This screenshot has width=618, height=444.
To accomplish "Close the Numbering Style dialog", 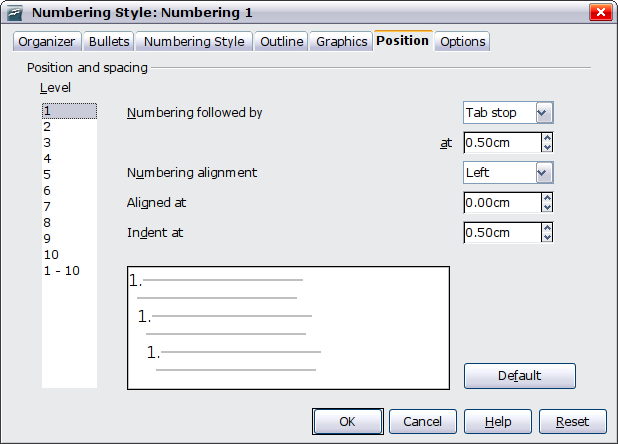I will [600, 13].
